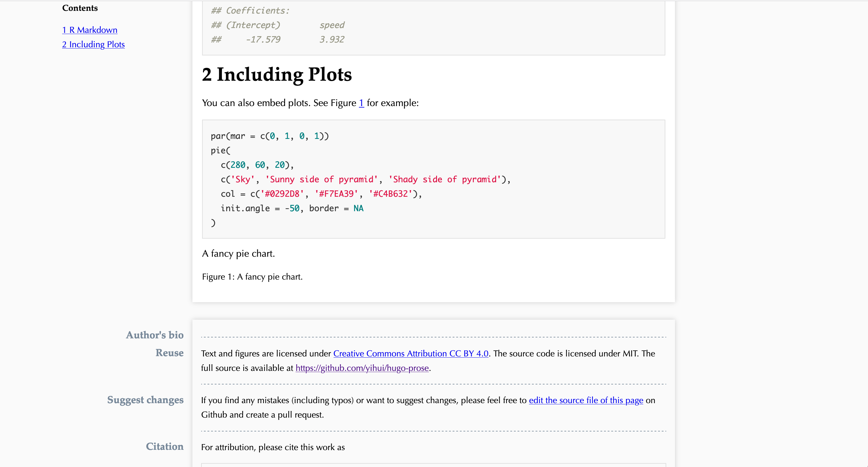Click the "A fancy pie chart." caption text
This screenshot has width=868, height=467.
[238, 253]
